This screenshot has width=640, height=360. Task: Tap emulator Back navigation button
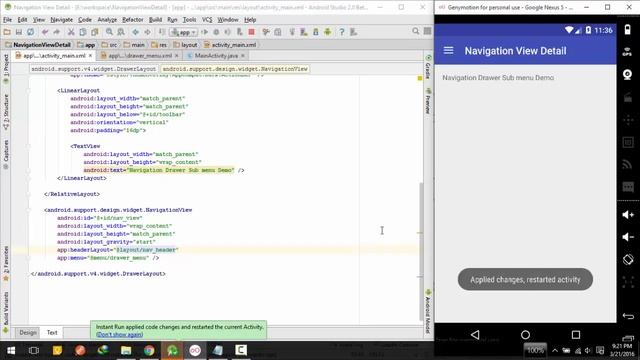pyautogui.click(x=475, y=335)
